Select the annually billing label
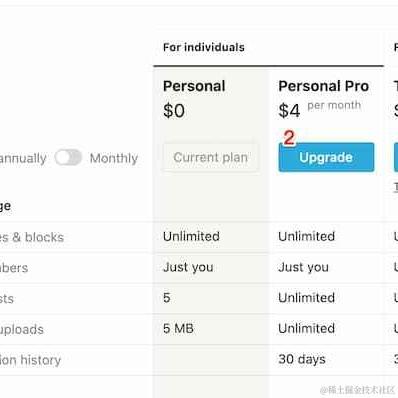 [23, 158]
